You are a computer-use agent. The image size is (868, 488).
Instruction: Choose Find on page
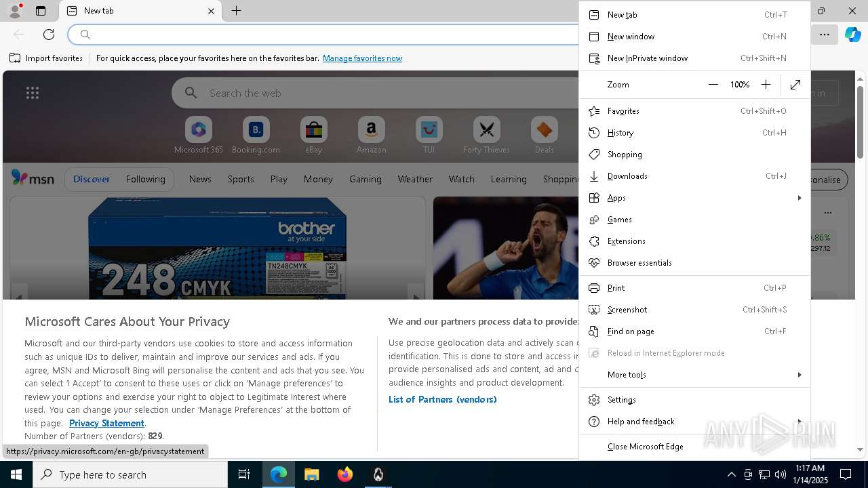click(695, 331)
